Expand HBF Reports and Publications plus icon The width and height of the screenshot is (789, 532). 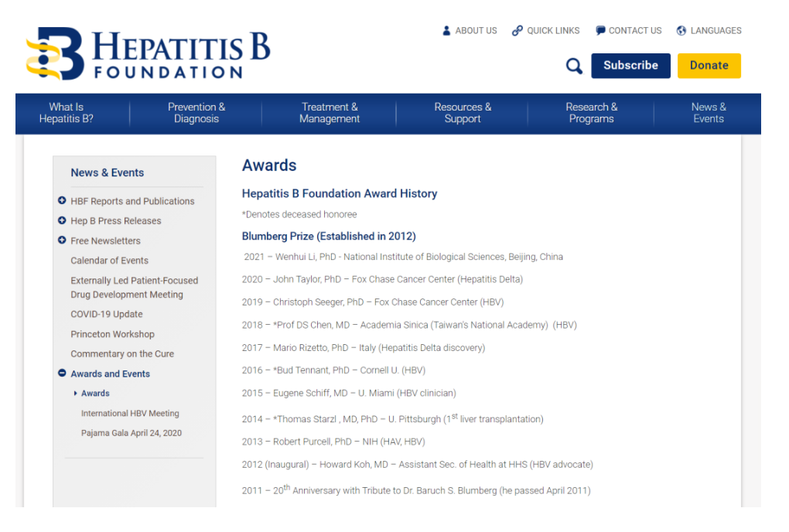coord(62,201)
